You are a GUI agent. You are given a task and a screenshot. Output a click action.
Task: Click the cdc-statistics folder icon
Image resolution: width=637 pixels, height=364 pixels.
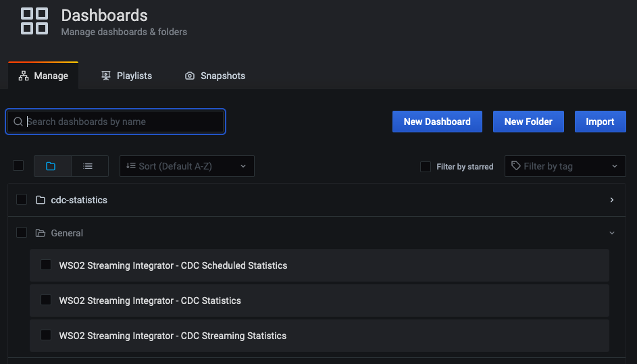[x=41, y=200]
